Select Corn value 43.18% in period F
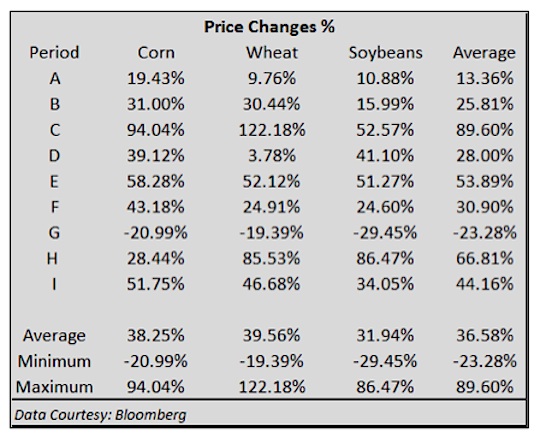Screen dimensions: 540x438 [156, 207]
